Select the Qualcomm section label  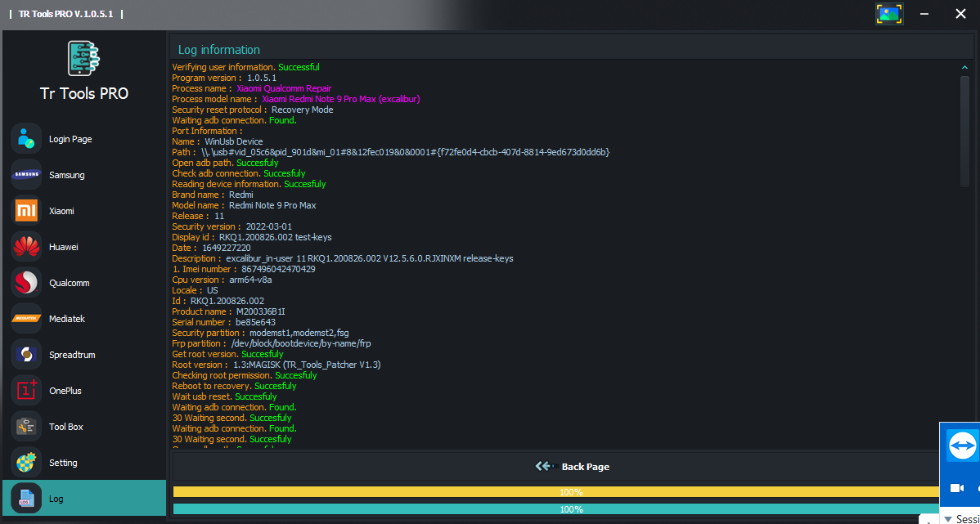point(70,283)
